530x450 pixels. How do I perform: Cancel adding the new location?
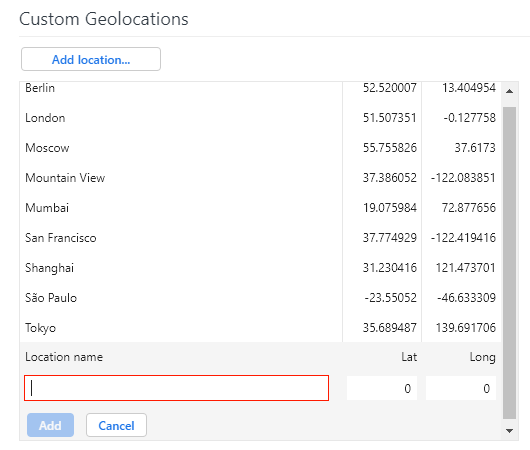[116, 425]
